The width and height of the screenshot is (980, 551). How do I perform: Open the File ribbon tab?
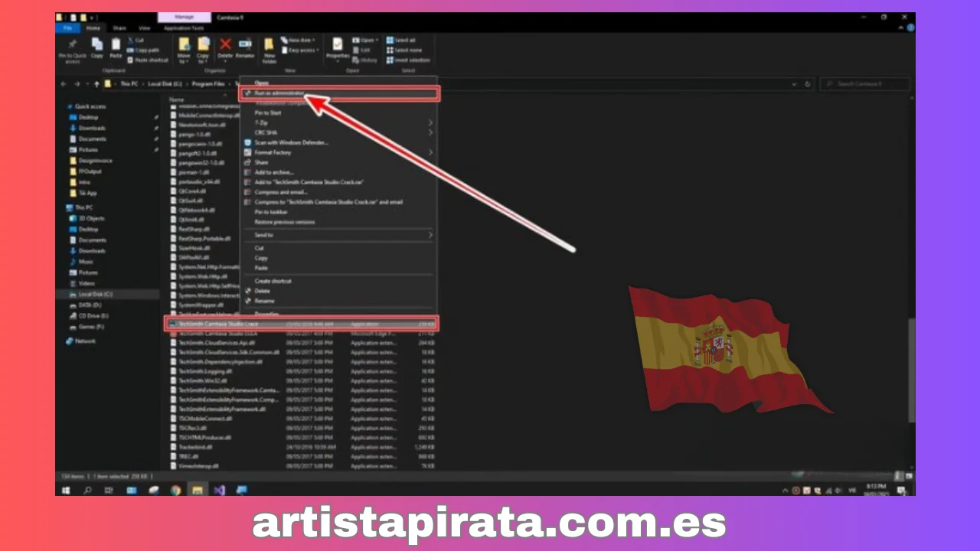[x=67, y=28]
